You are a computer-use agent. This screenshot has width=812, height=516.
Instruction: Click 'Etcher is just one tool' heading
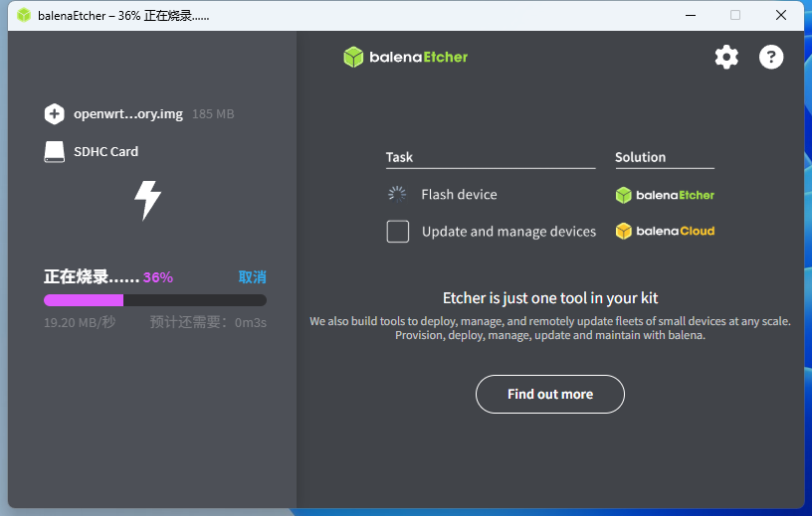550,298
